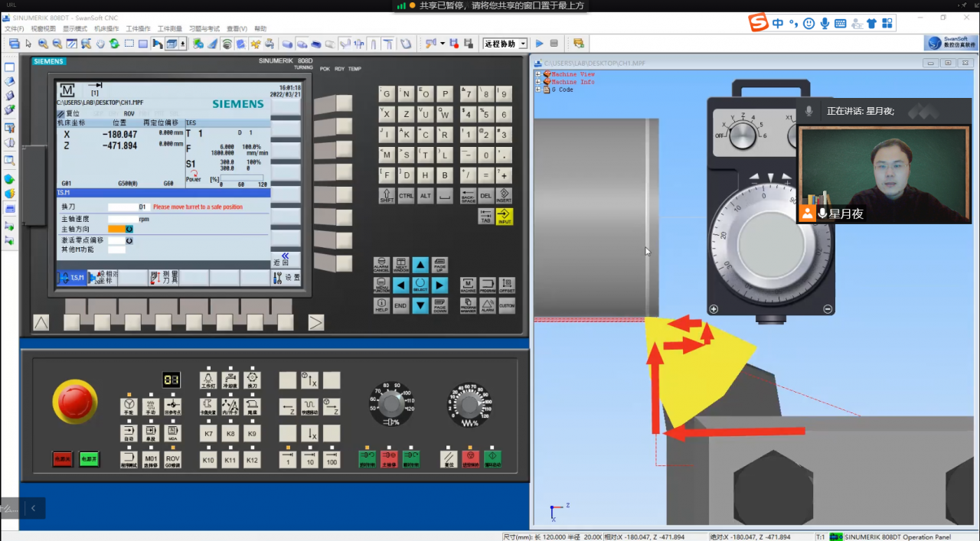Click the K12 user key
The height and width of the screenshot is (541, 980).
pos(252,459)
